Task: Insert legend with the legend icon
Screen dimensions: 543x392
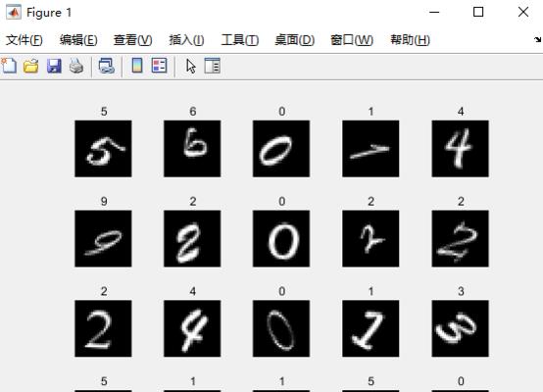Action: [160, 66]
